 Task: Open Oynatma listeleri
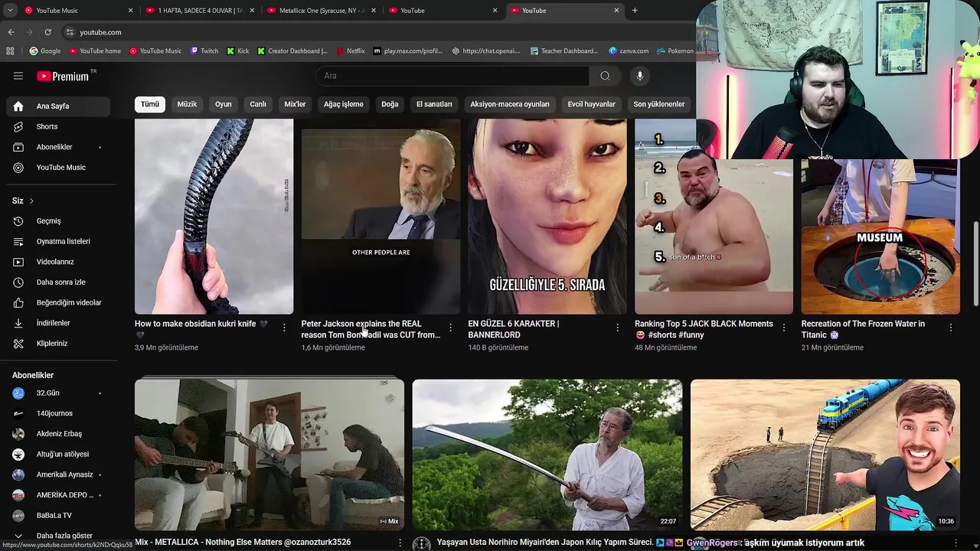click(x=58, y=241)
